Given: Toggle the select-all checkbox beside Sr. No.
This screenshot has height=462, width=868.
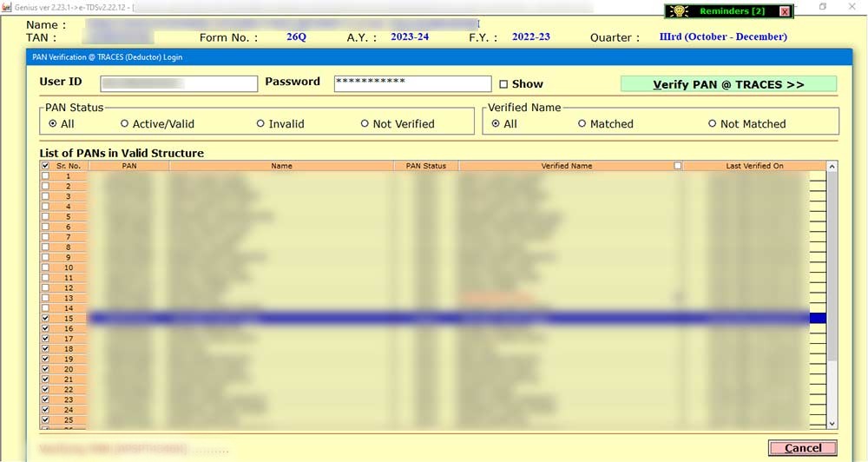Looking at the screenshot, I should click(45, 166).
